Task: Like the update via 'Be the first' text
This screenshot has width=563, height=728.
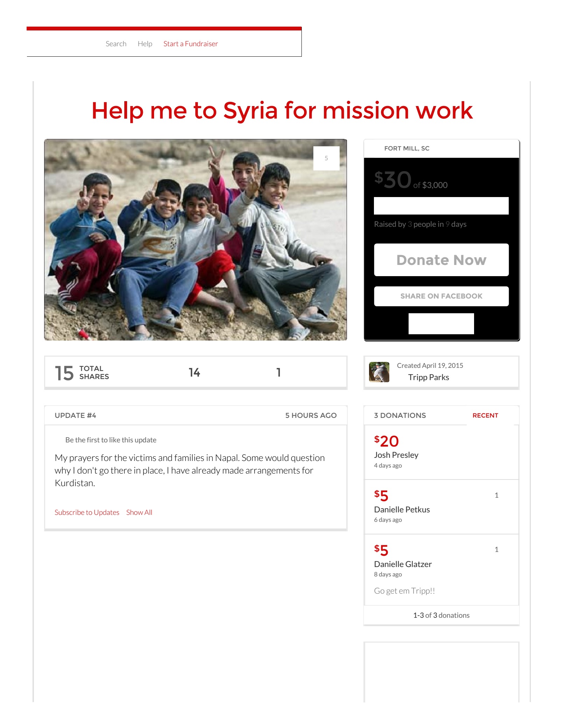Action: [111, 440]
